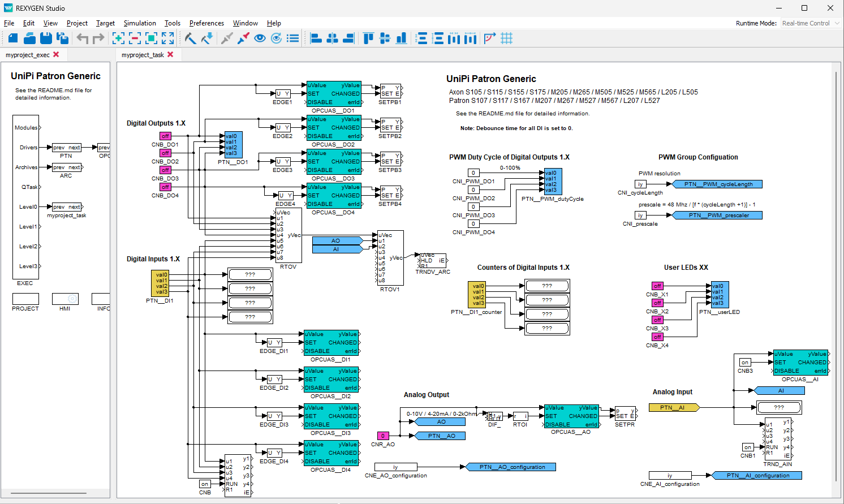The image size is (844, 504).
Task: Close the myproject_task tab
Action: (170, 54)
